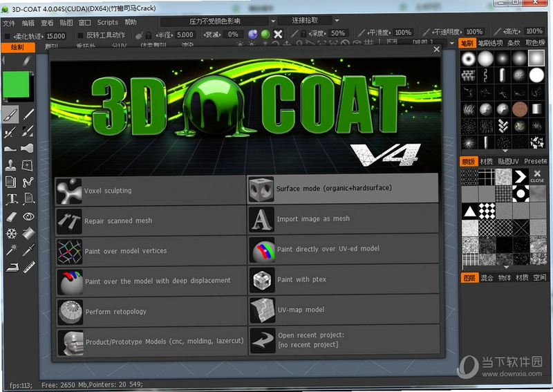Expand the mask patterns panel bottom arrow
553x392 pixels.
pyautogui.click(x=506, y=267)
